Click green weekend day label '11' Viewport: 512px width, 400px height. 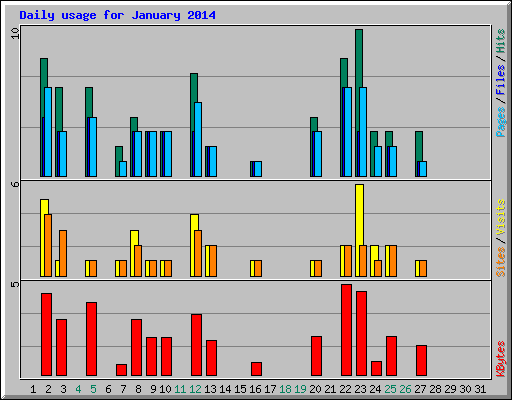click(x=180, y=389)
